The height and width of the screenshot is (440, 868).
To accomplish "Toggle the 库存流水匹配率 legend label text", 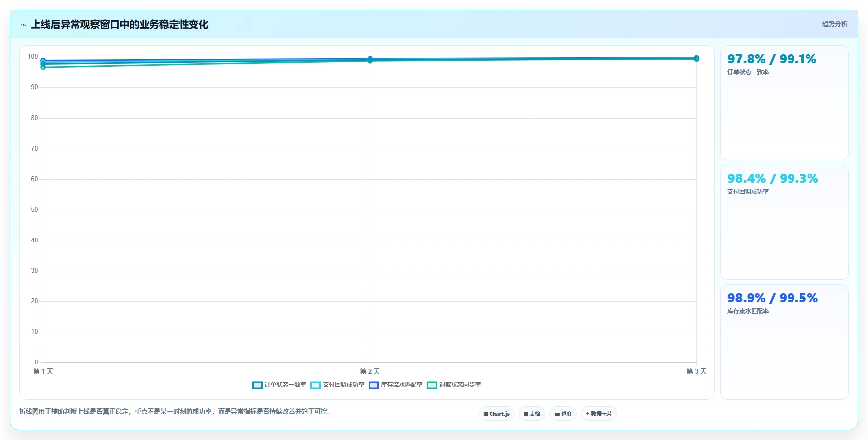I will pyautogui.click(x=402, y=385).
